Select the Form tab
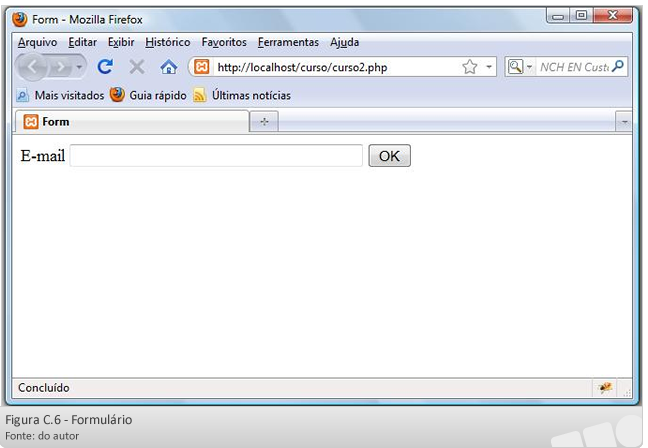The width and height of the screenshot is (648, 448). pyautogui.click(x=132, y=122)
